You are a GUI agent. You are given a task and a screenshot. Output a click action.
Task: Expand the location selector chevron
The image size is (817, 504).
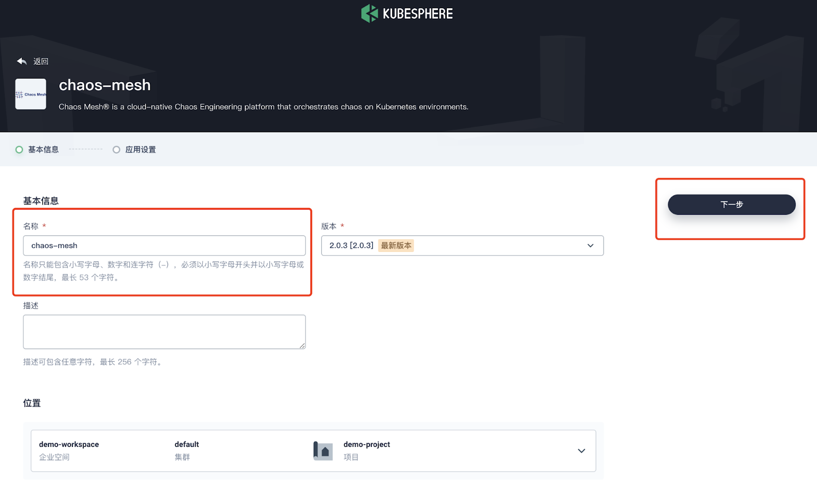(x=581, y=451)
